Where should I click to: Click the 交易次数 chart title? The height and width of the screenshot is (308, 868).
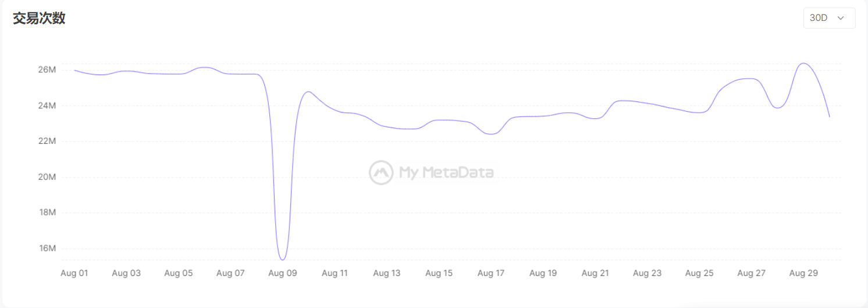click(x=39, y=19)
